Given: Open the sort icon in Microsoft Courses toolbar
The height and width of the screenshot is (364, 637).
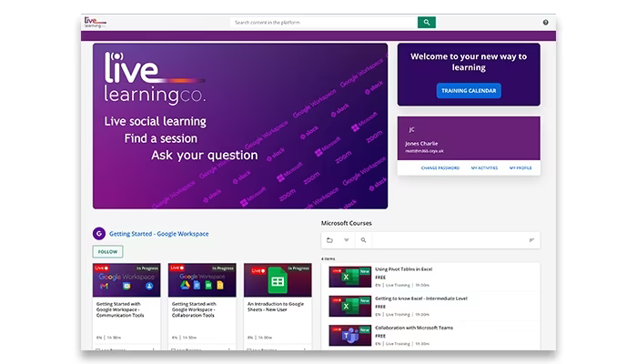Looking at the screenshot, I should tap(531, 240).
